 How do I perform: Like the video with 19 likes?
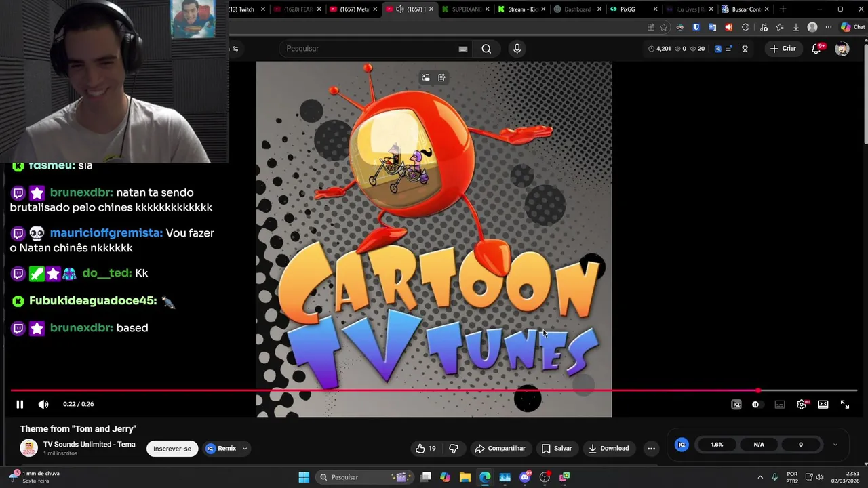click(426, 449)
